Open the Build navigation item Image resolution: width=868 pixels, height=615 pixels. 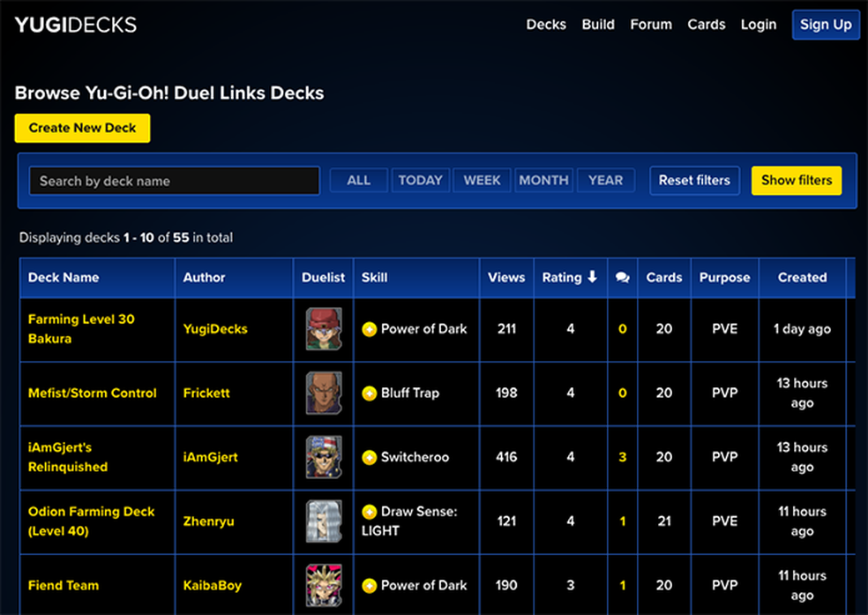tap(598, 25)
